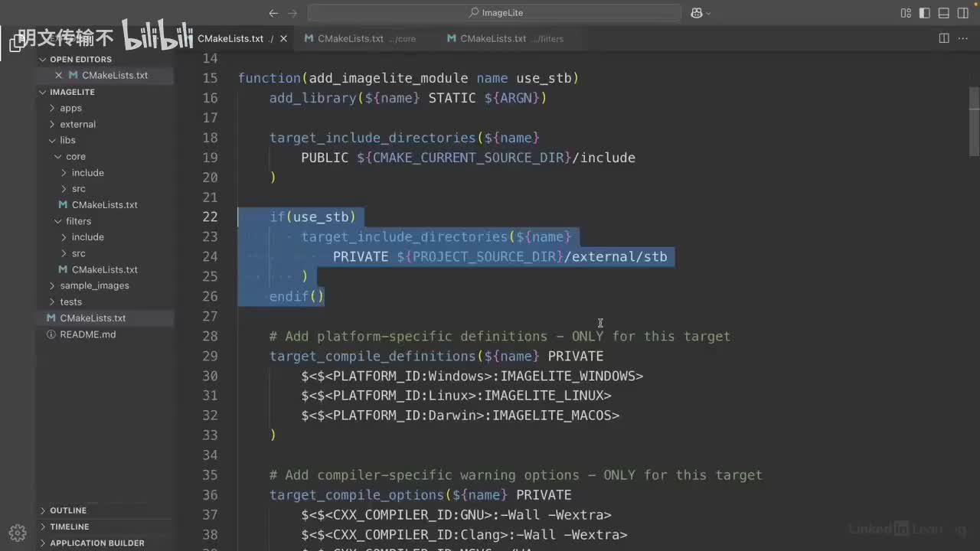Expand the src folder under filters
The width and height of the screenshot is (980, 551).
78,253
